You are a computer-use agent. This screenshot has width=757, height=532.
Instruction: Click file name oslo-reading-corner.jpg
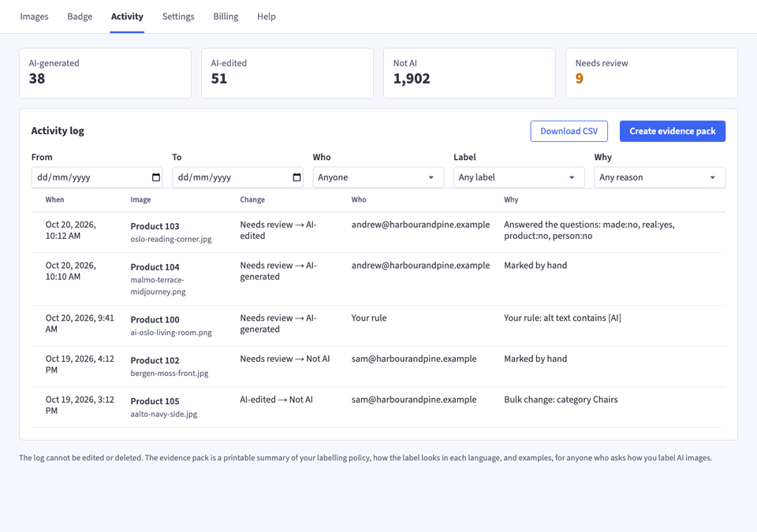pyautogui.click(x=171, y=239)
